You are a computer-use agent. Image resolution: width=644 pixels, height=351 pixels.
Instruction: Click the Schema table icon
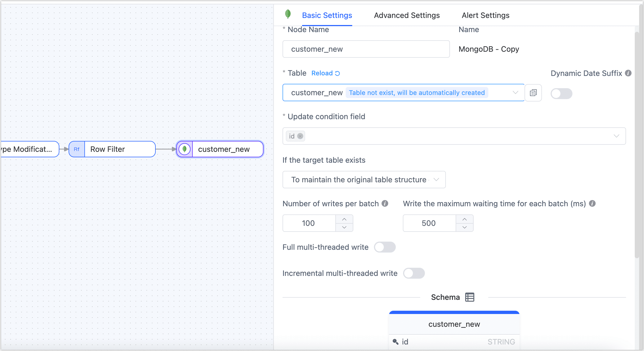470,297
